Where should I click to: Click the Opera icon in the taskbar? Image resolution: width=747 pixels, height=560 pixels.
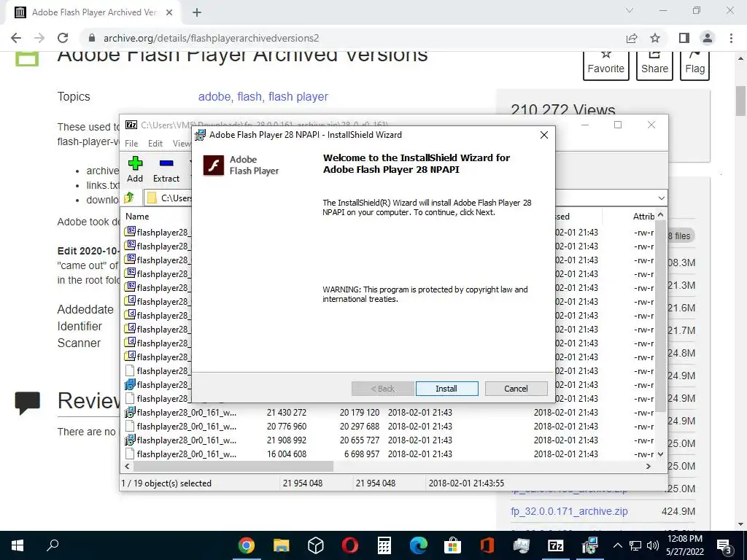349,545
